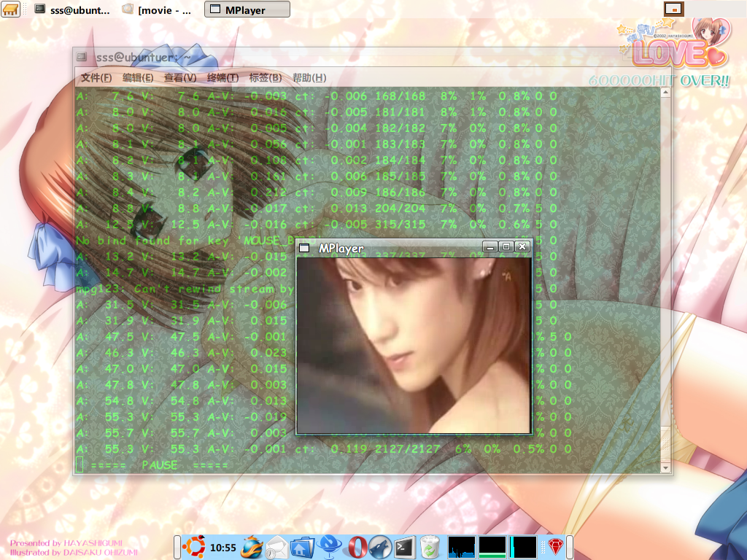Open the home folder icon in the dock
This screenshot has width=747, height=560.
coord(303,548)
